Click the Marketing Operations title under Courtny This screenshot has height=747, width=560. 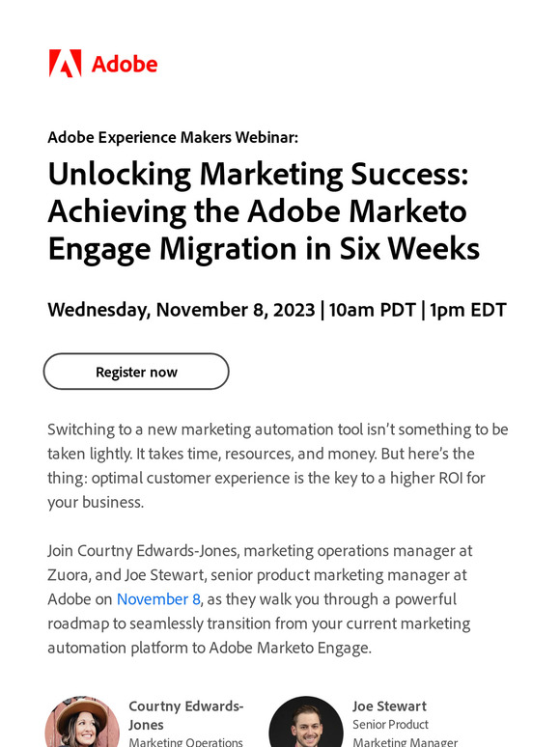click(x=186, y=742)
